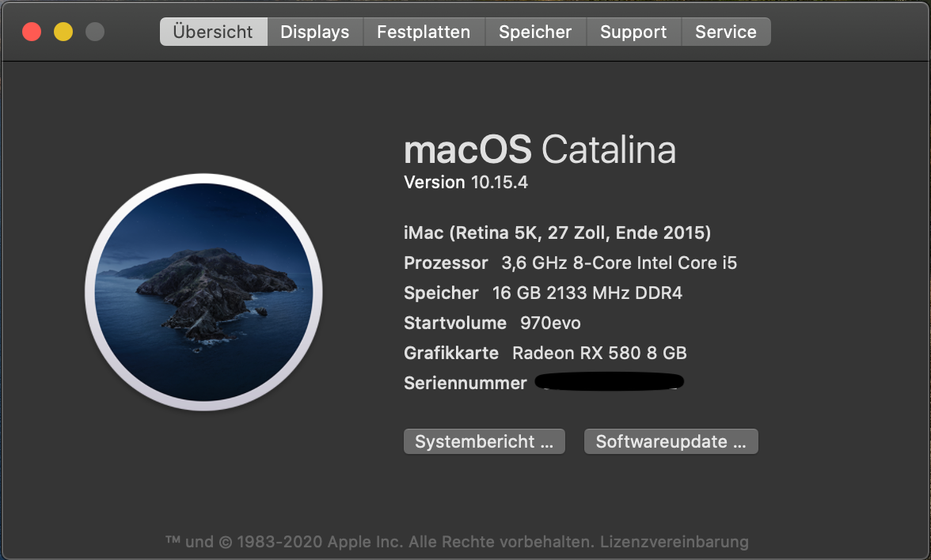Click the redacted Seriennummer value
The width and height of the screenshot is (931, 560).
610,384
